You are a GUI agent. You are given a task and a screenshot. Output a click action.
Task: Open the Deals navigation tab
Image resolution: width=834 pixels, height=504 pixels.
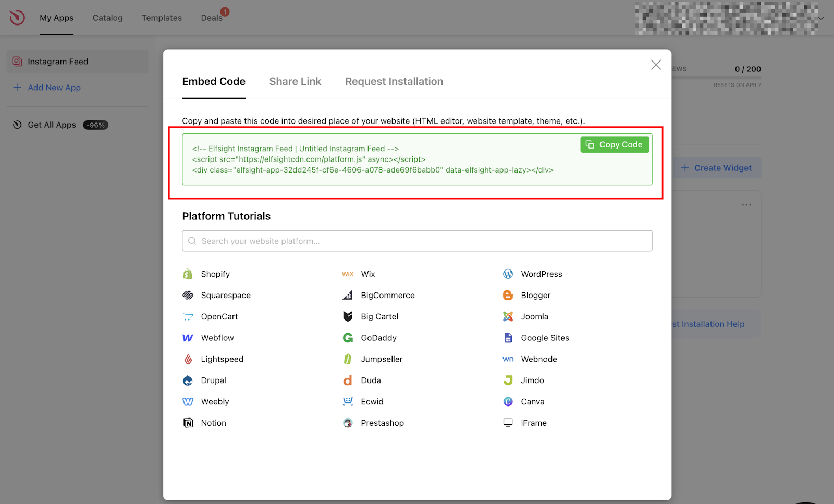coord(212,18)
